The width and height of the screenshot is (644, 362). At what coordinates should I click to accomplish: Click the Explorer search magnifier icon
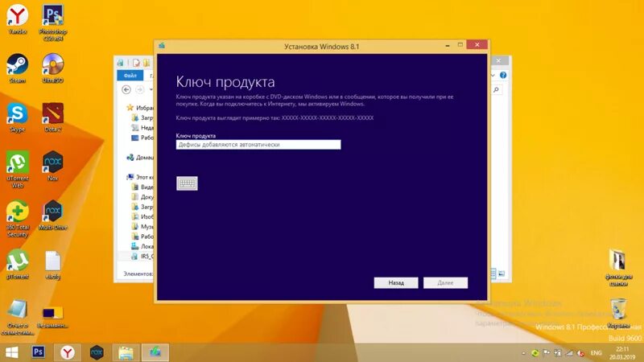pyautogui.click(x=497, y=89)
